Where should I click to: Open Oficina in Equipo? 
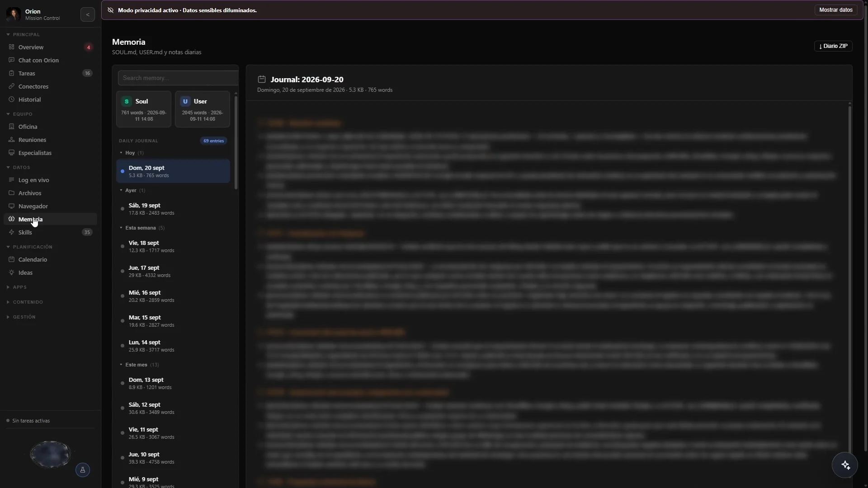click(x=50, y=127)
